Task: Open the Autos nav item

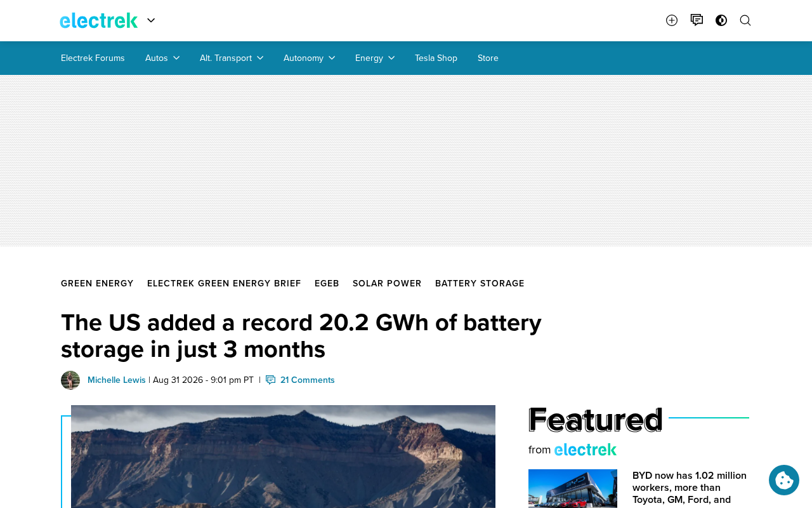Action: [x=157, y=58]
